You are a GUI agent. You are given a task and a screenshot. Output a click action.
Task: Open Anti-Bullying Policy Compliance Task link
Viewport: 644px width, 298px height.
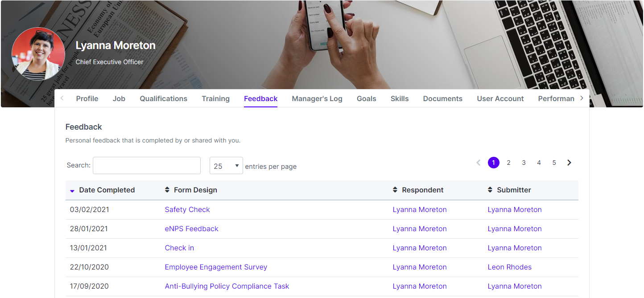click(x=227, y=286)
